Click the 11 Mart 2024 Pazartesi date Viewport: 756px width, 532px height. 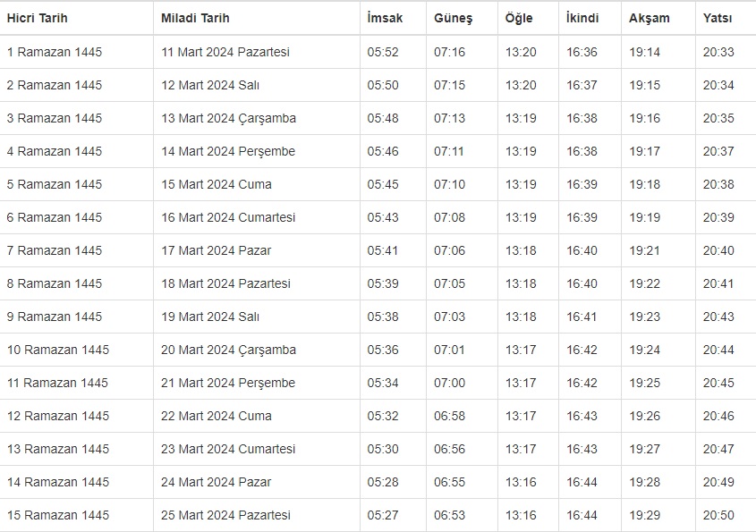click(225, 52)
